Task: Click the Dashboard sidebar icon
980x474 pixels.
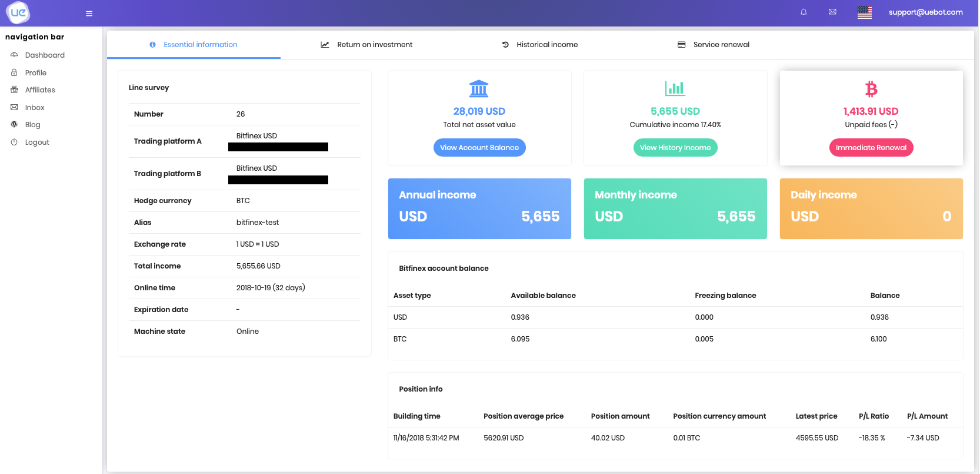Action: [14, 55]
